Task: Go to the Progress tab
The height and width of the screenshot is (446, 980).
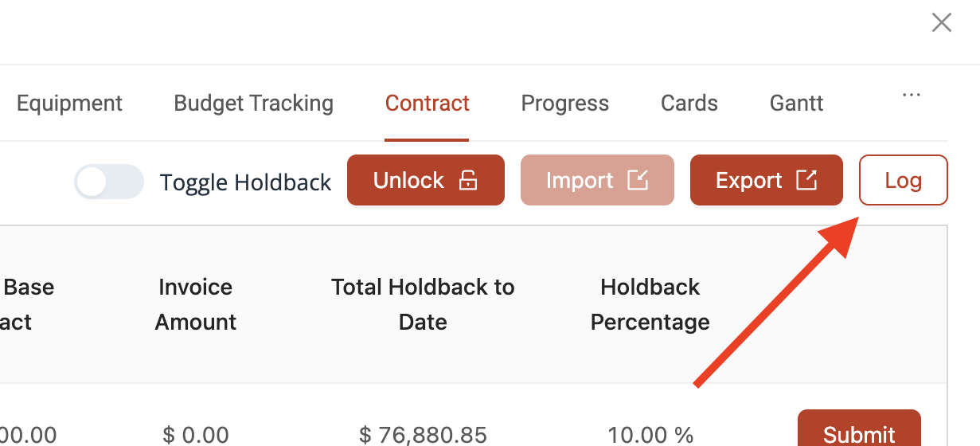Action: click(x=565, y=104)
